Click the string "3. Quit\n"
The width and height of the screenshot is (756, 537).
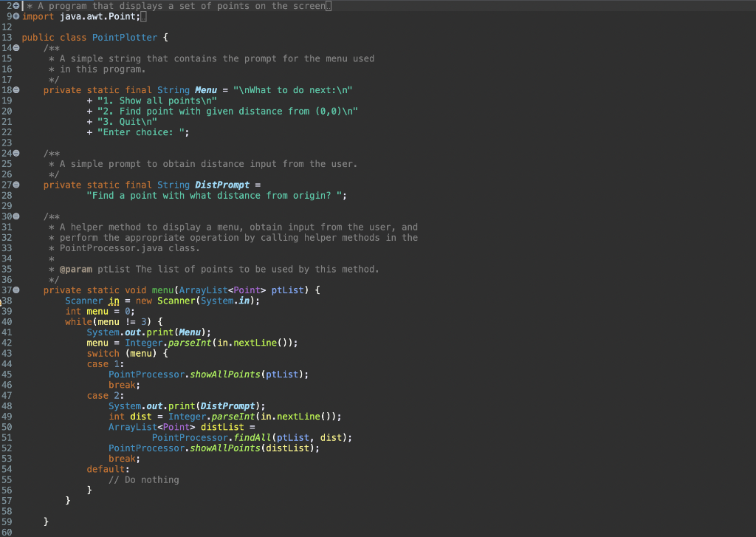127,122
